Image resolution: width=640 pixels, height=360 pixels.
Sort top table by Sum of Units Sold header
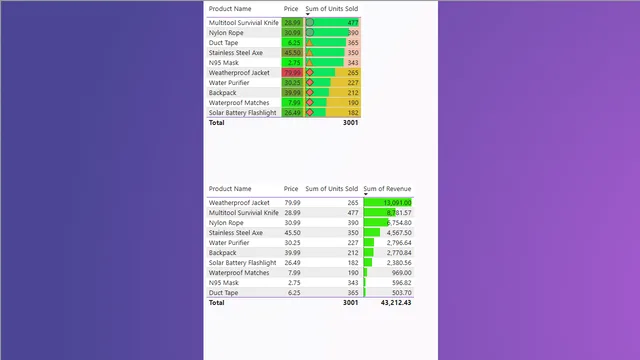click(331, 9)
